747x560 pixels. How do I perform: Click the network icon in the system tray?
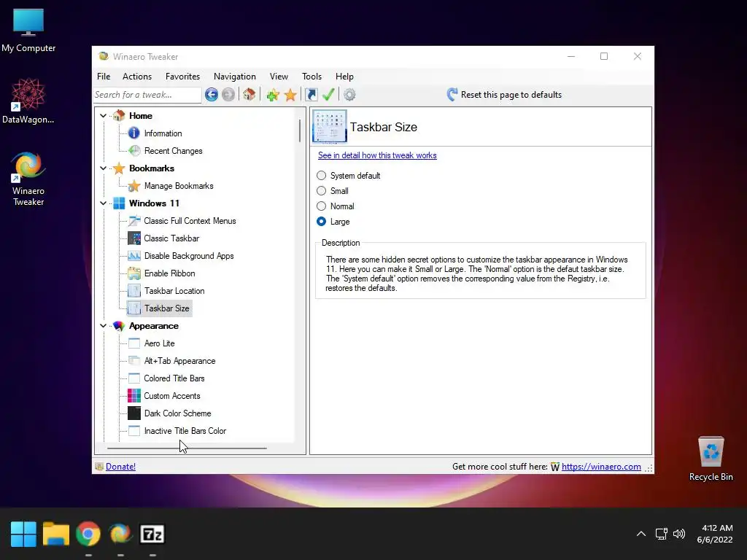[661, 534]
